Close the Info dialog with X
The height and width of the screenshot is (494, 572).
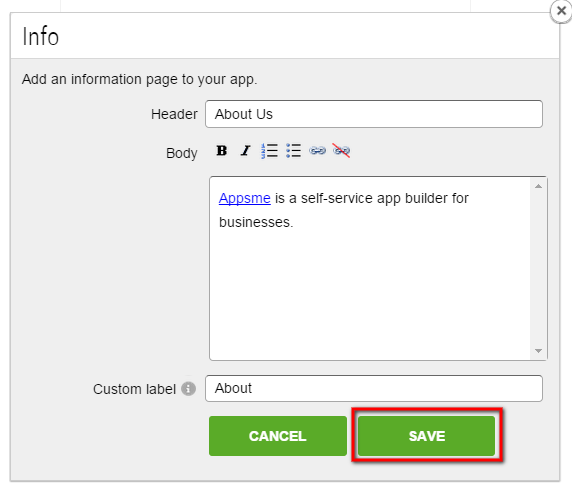click(x=561, y=11)
